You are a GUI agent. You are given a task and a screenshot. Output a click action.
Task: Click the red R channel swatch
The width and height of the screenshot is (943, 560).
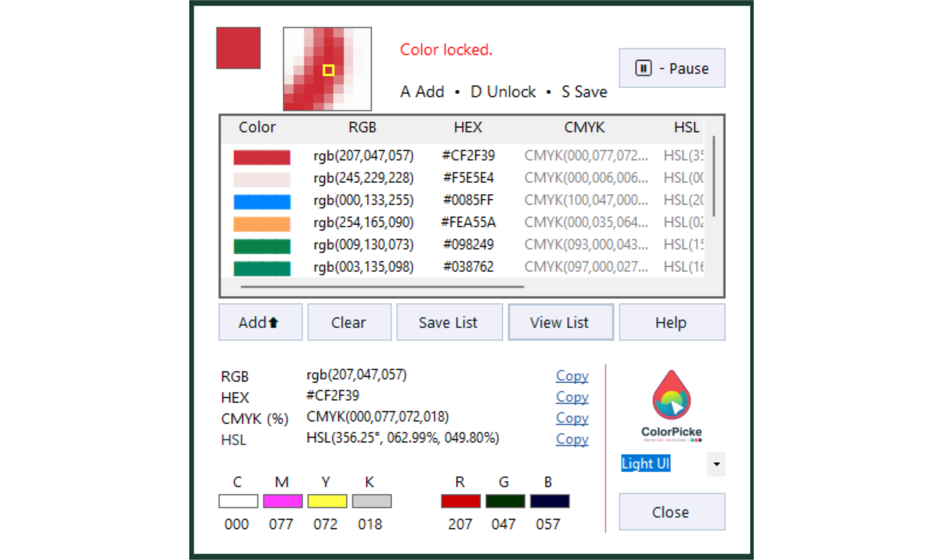tap(461, 501)
